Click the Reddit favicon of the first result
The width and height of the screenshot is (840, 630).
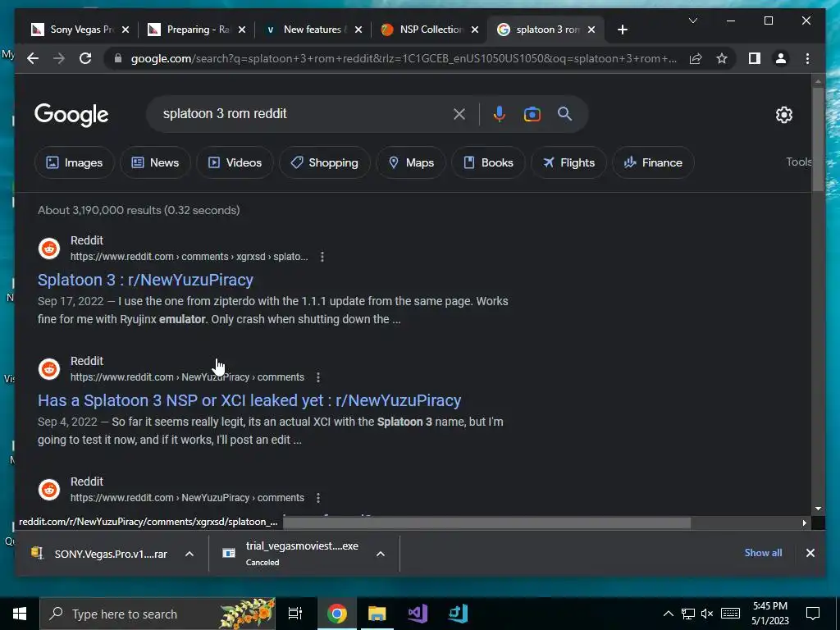pyautogui.click(x=48, y=249)
